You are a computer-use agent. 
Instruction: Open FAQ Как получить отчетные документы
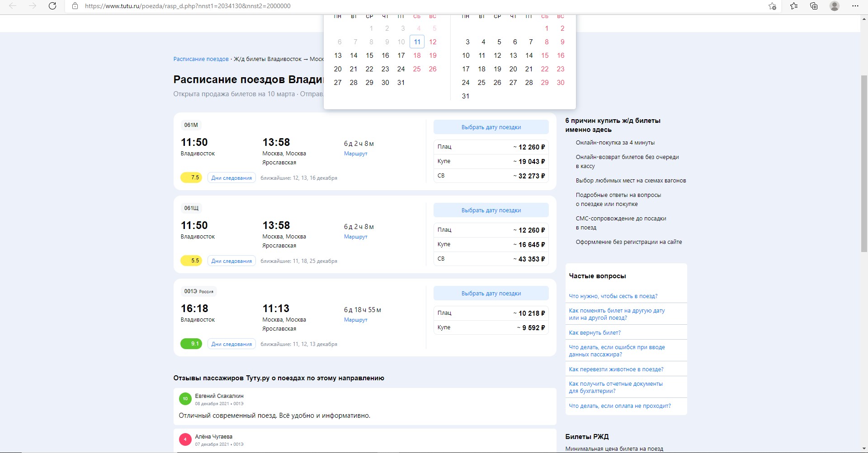(616, 388)
